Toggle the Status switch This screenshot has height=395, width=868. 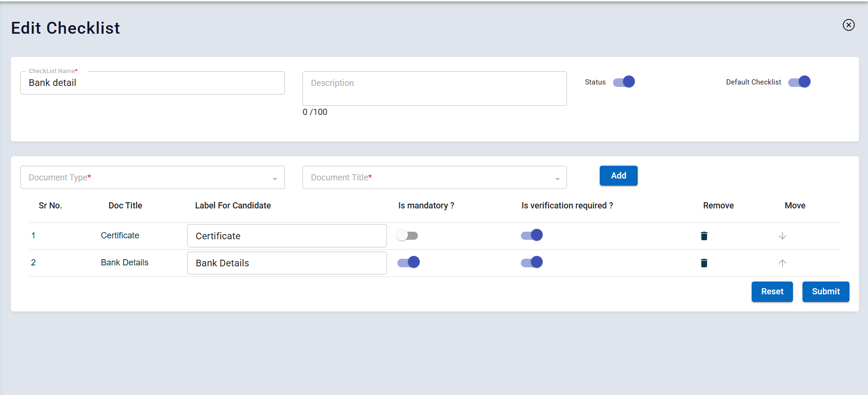pyautogui.click(x=624, y=82)
